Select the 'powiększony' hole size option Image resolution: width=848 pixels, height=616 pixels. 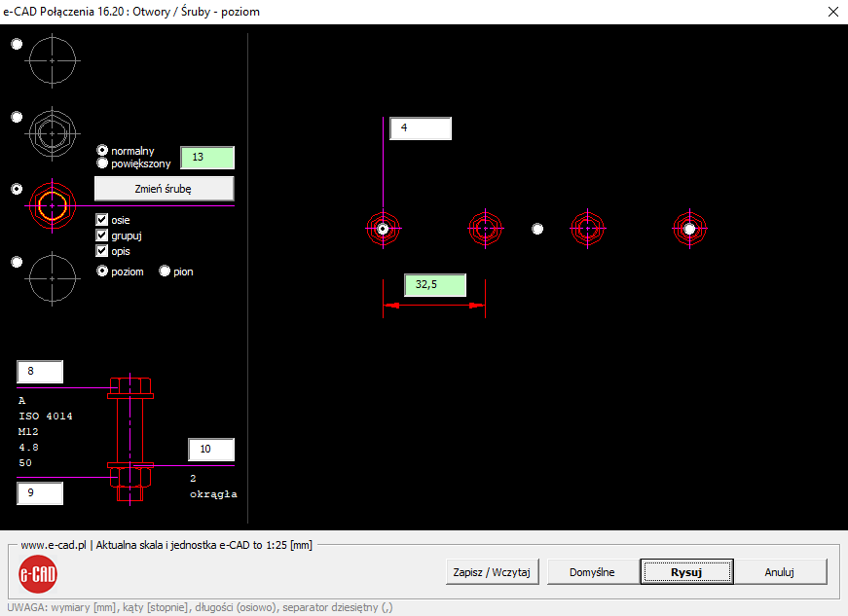point(102,163)
